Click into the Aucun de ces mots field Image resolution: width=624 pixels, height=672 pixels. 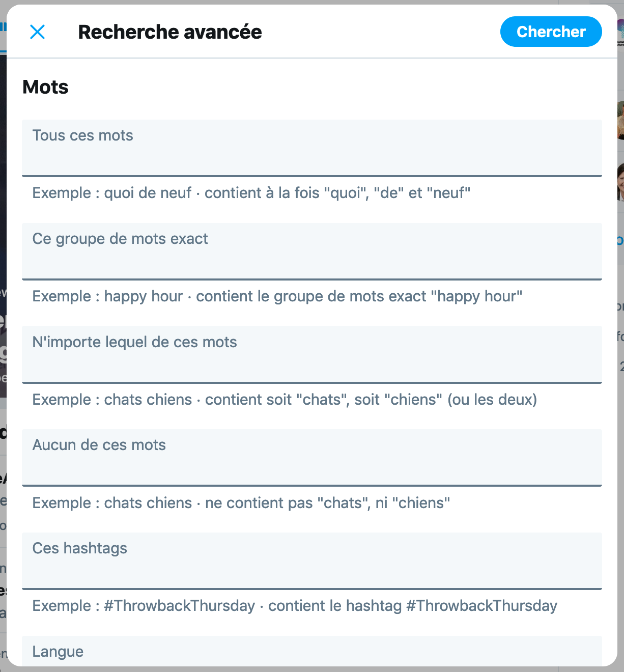(x=311, y=458)
